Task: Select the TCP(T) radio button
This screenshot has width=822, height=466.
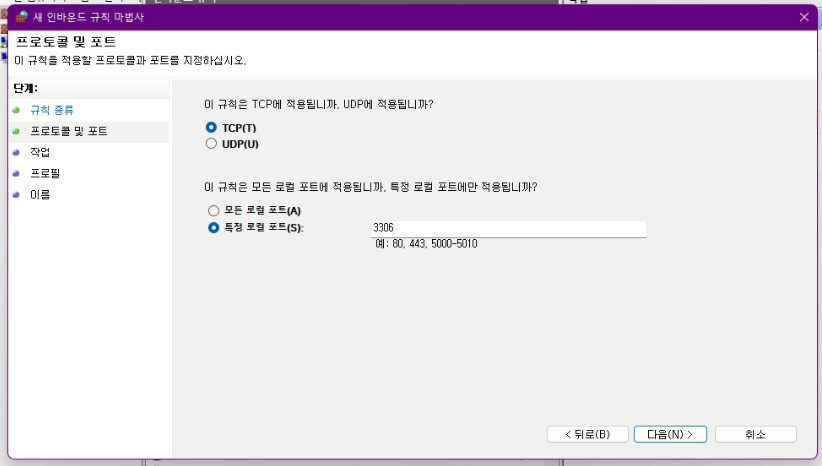Action: [x=211, y=127]
